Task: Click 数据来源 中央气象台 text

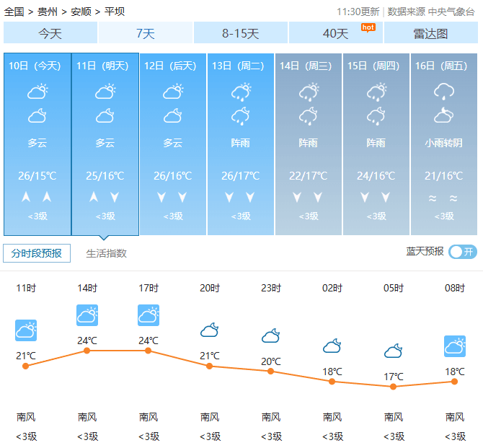Action: 431,12
